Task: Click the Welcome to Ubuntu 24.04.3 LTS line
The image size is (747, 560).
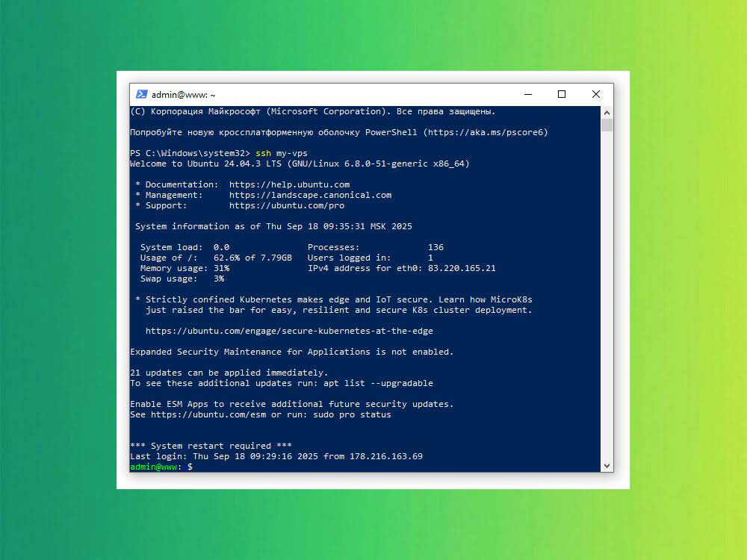Action: [300, 164]
